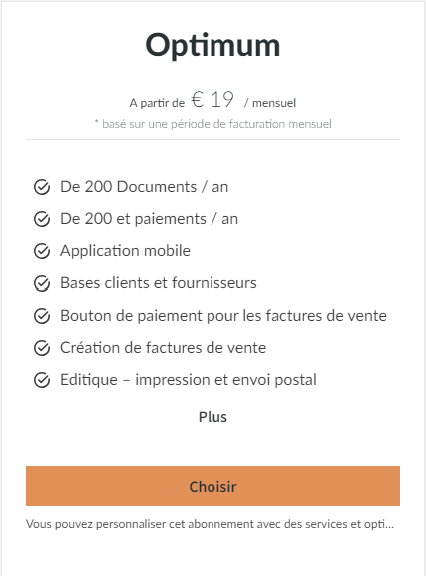Click the € 19 price amount
426x576 pixels.
pos(212,100)
